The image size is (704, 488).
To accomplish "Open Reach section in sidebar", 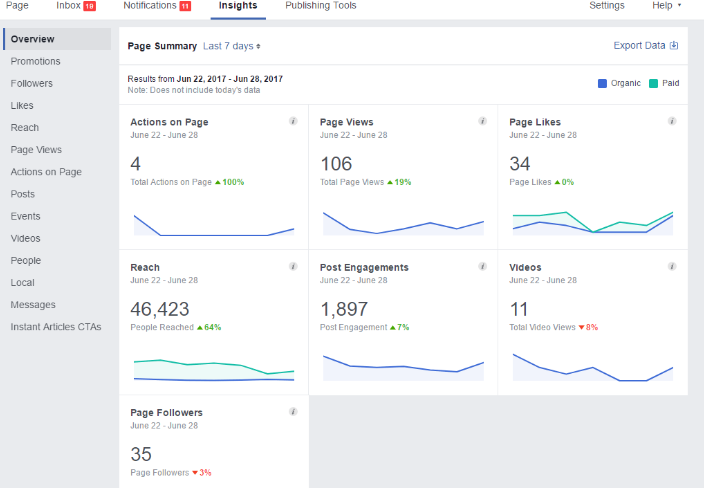I will [x=25, y=127].
